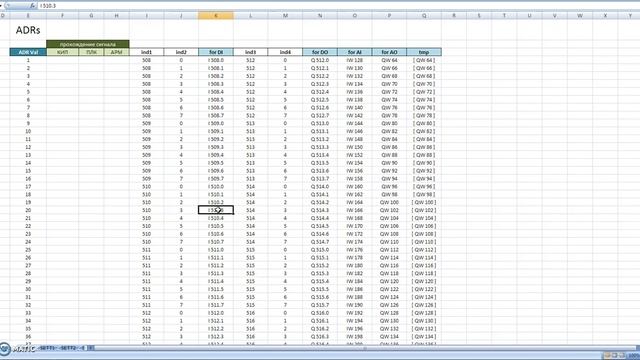Screen dimensions: 640x360
Task: Click the 'АРМ' header cell
Action: [116, 52]
